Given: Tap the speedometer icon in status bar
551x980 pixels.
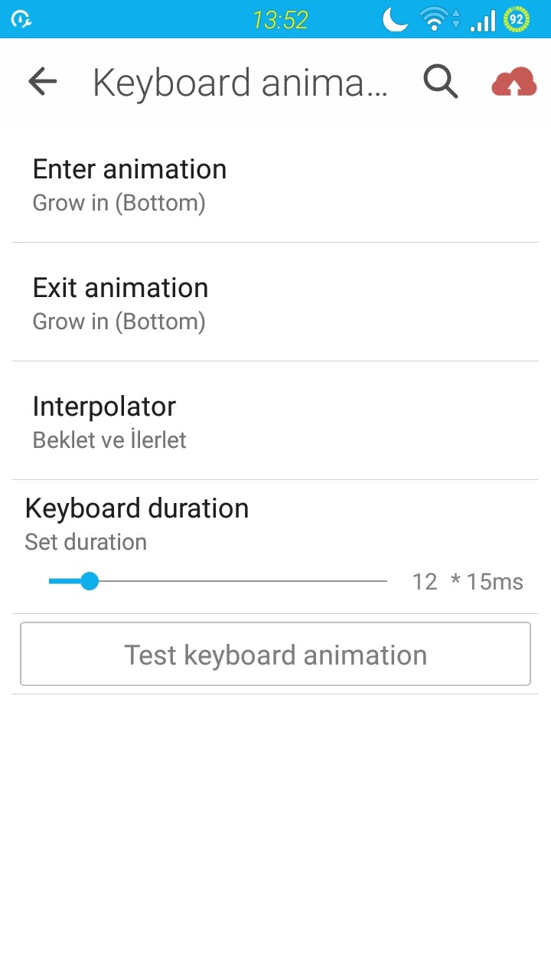Looking at the screenshot, I should (21, 20).
